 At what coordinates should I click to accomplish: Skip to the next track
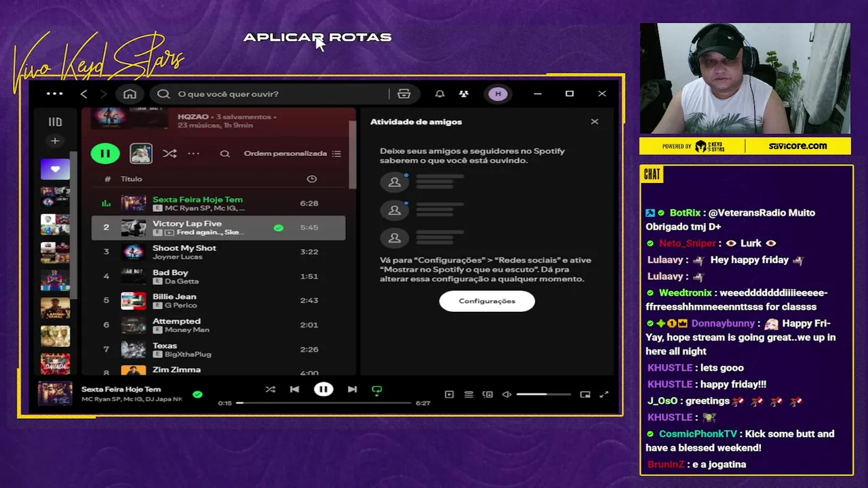(352, 390)
